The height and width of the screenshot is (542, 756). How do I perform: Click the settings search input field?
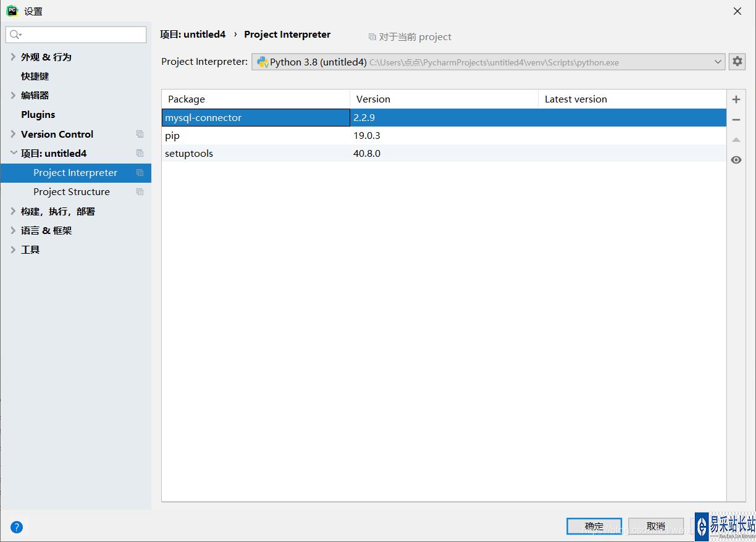76,35
